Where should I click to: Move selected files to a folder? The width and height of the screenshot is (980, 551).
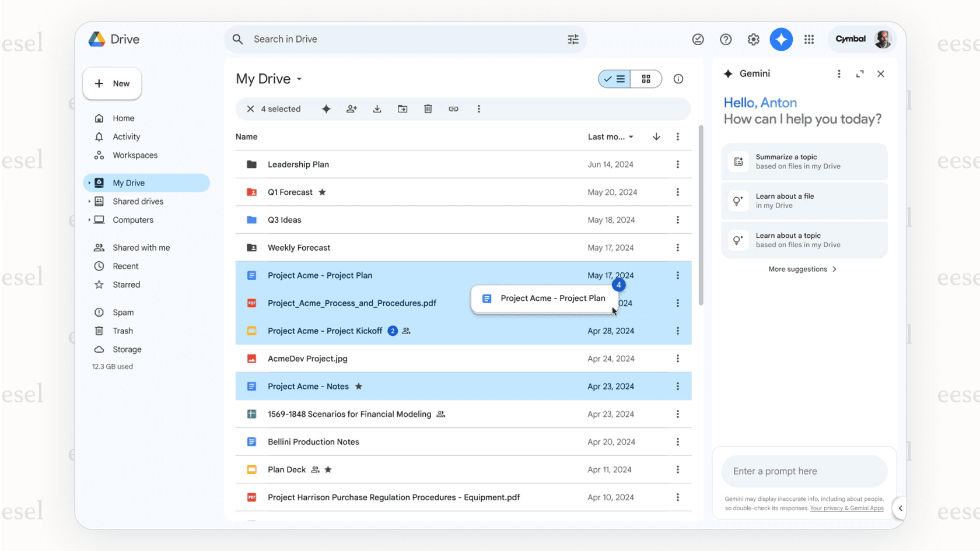click(x=402, y=108)
